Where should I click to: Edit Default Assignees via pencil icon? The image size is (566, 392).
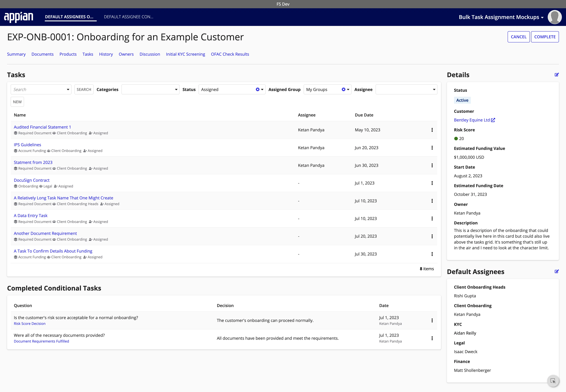[x=557, y=271]
